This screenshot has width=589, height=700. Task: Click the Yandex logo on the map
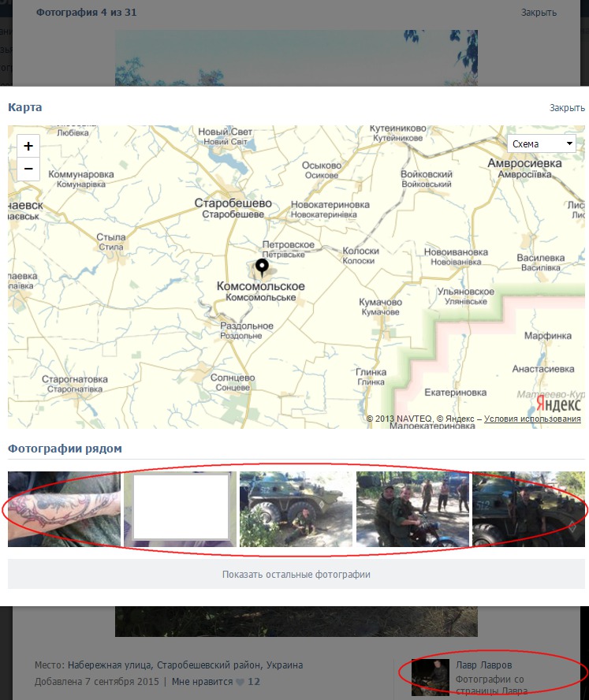click(x=558, y=403)
